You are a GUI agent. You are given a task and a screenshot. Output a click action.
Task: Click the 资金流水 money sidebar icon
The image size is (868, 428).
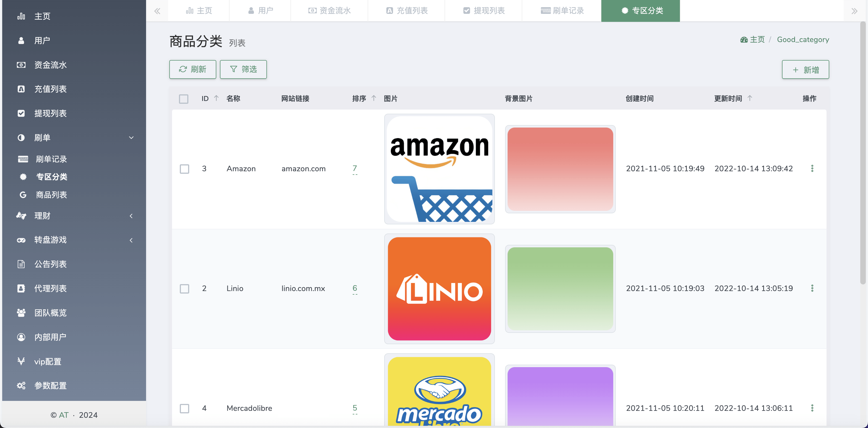tap(21, 65)
